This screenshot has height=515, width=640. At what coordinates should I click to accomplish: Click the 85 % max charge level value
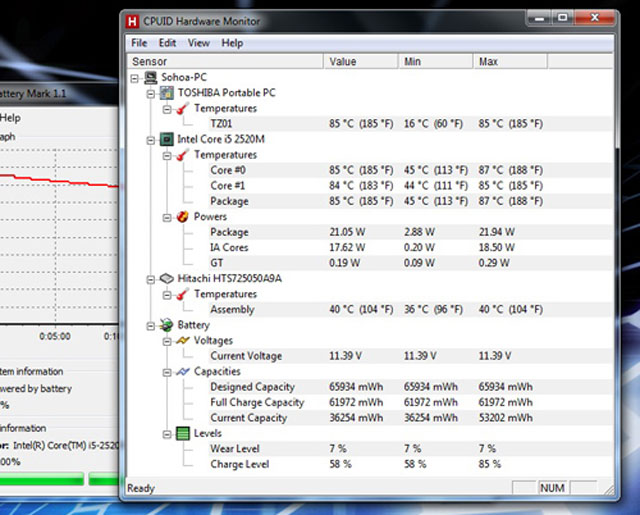[x=490, y=464]
